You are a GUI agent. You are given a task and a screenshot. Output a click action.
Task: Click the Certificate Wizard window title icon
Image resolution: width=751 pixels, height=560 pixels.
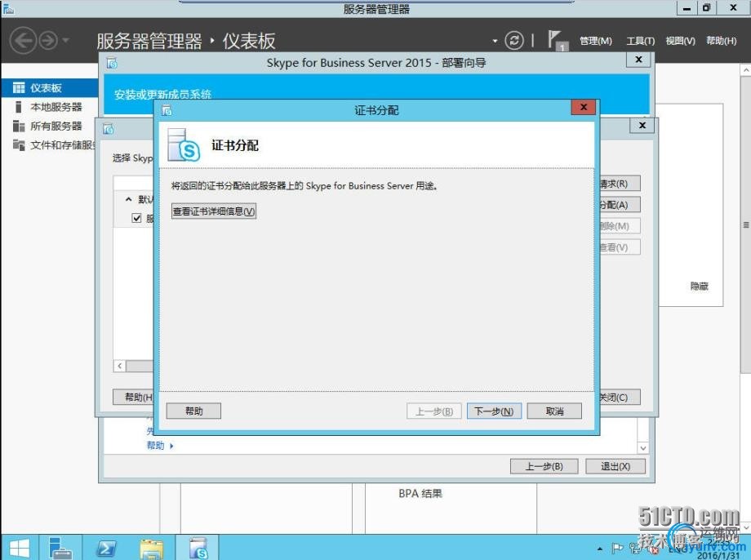coord(109,129)
